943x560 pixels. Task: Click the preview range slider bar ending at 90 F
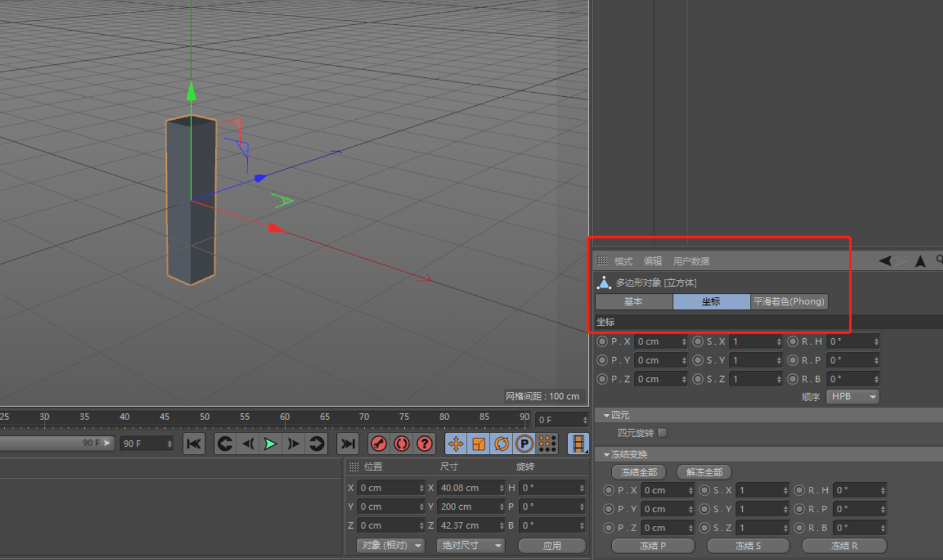57,443
